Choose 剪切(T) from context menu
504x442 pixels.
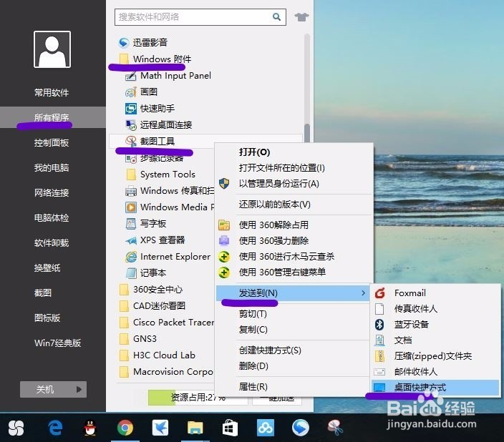pyautogui.click(x=253, y=314)
